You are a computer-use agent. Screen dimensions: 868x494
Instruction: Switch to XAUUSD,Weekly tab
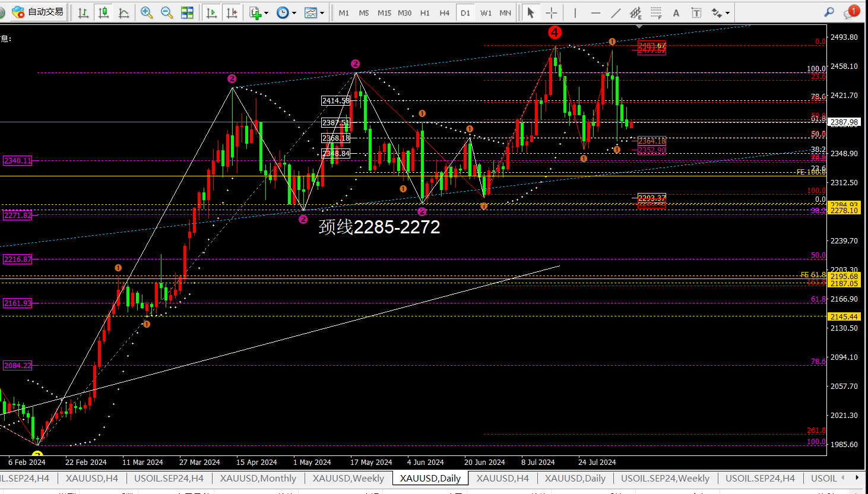point(349,479)
